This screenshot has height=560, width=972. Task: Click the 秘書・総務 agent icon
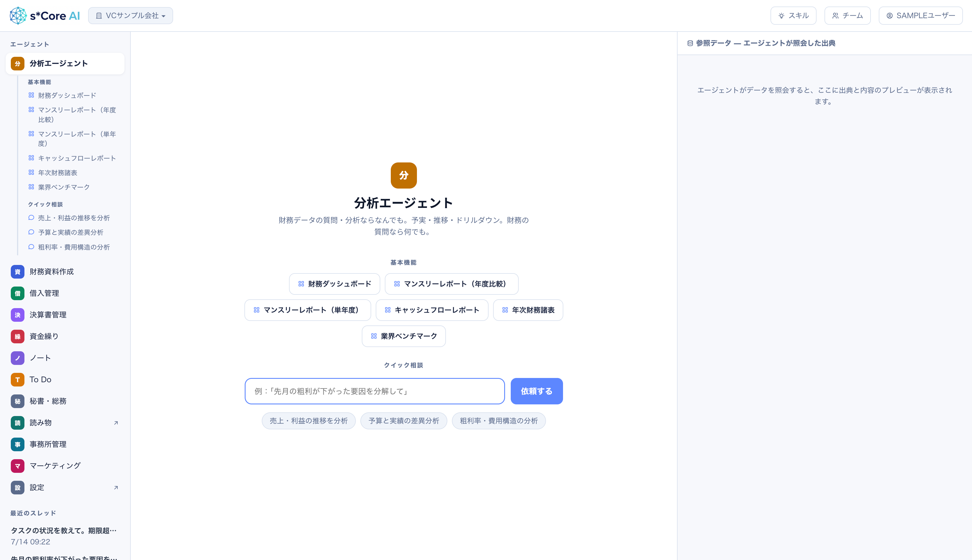[17, 401]
